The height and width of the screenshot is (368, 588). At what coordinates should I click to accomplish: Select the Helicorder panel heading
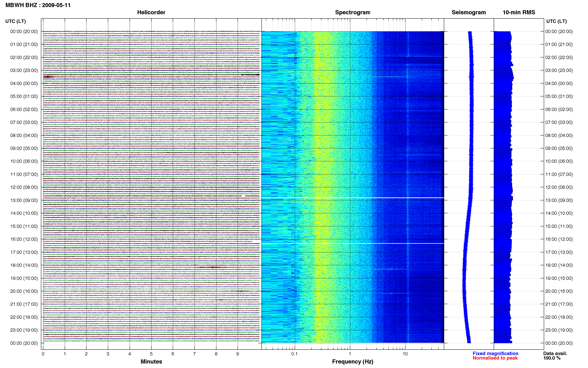[151, 12]
